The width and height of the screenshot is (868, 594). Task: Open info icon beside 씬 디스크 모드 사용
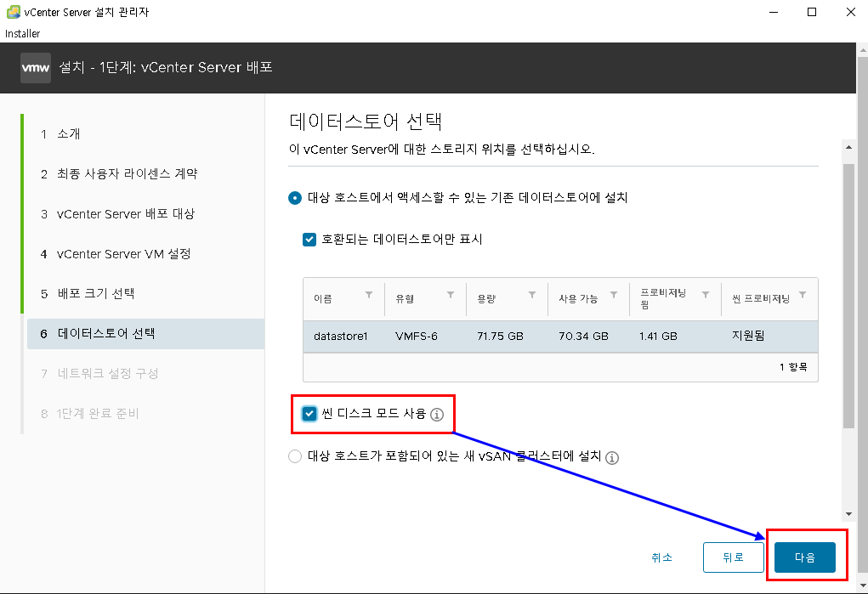pos(437,414)
